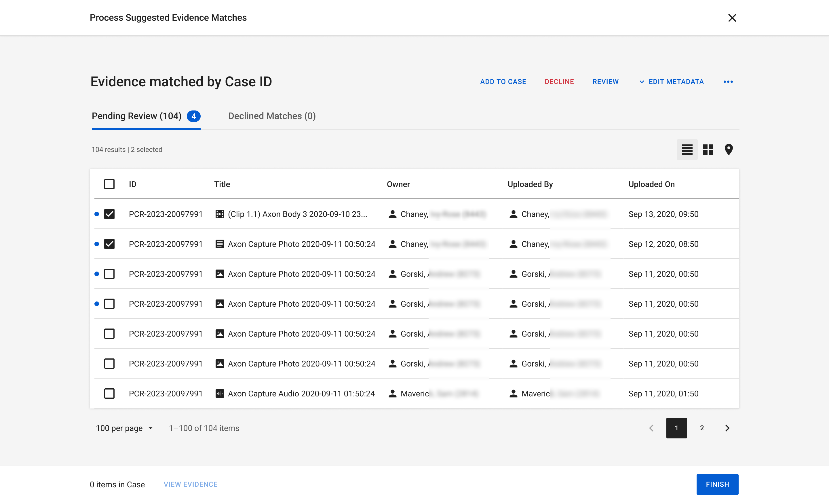Go to page 2 of results

702,428
